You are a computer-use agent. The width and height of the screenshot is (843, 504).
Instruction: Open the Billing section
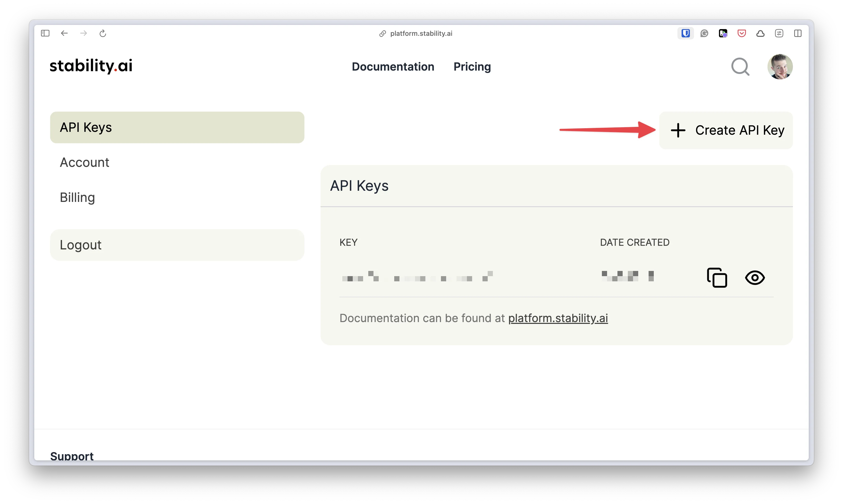(77, 197)
